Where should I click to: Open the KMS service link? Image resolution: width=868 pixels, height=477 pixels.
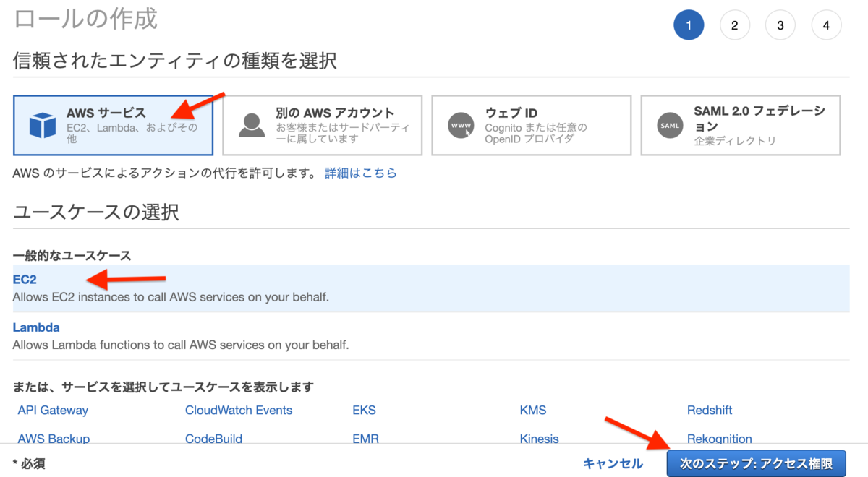tap(533, 411)
